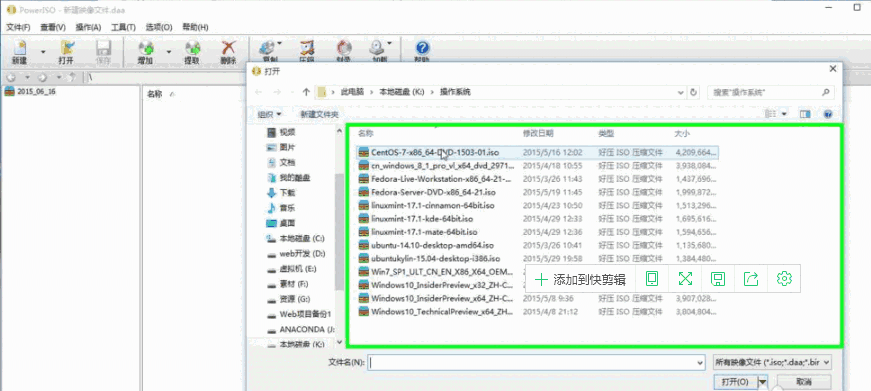Select 2015_06_16 in PowerISO's tree
The image size is (871, 391).
click(x=30, y=92)
